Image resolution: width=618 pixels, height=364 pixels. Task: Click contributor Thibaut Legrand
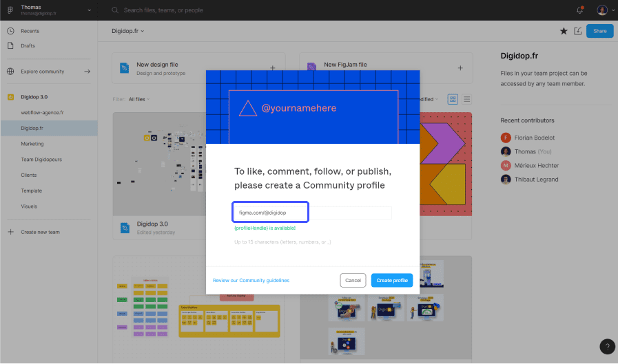536,180
